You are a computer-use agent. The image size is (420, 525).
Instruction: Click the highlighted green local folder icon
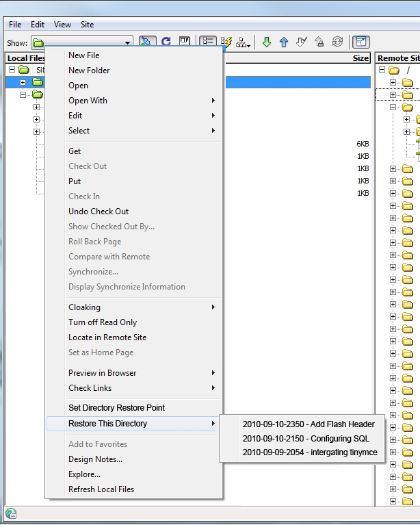pos(38,82)
